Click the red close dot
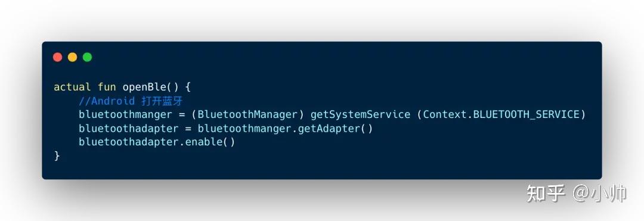644x221 pixels. point(57,57)
